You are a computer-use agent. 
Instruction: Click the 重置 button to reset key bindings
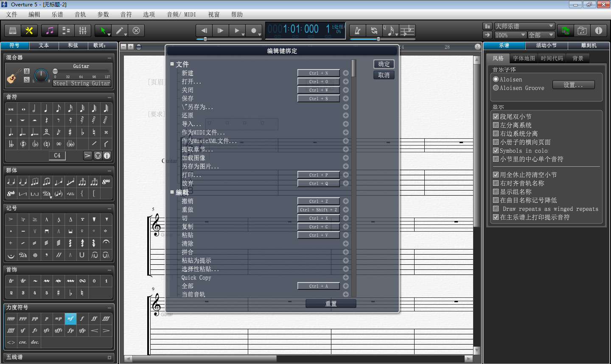click(x=331, y=303)
